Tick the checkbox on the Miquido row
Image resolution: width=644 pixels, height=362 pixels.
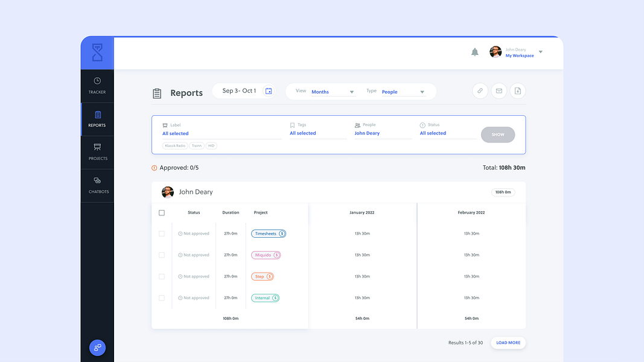[161, 255]
